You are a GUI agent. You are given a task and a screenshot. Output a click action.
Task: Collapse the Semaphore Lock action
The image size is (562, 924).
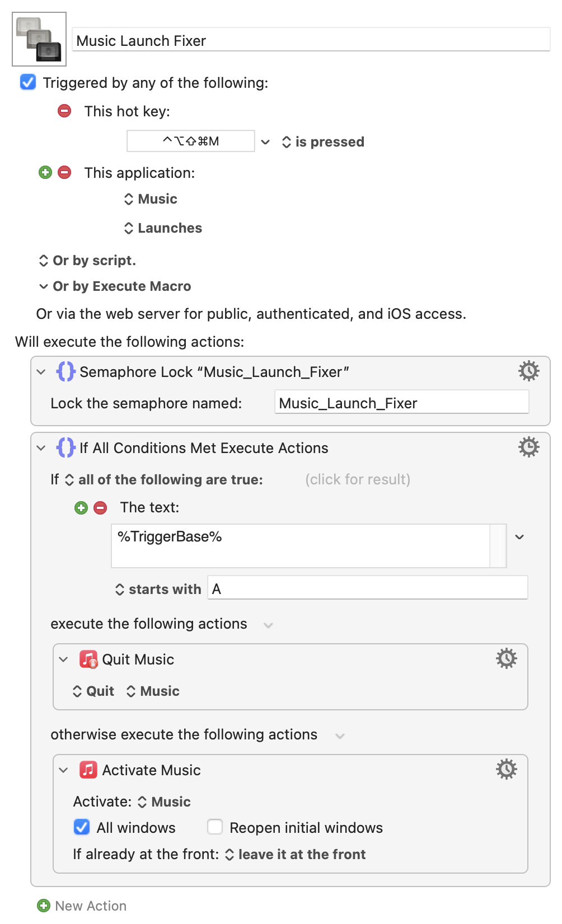[41, 372]
